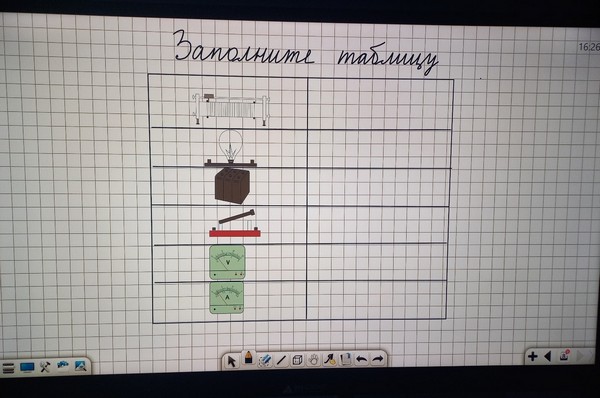Open the 3D shapes cube tool

click(297, 360)
